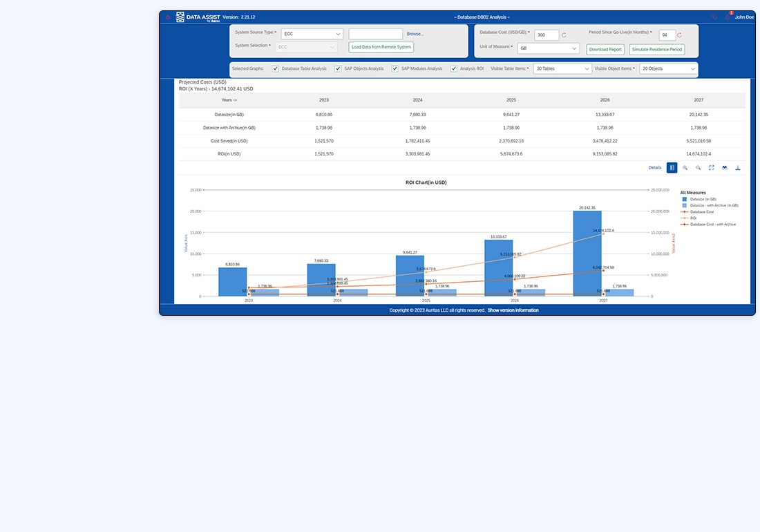This screenshot has height=532, width=760.
Task: Open the Unit of Measure dropdown
Action: (x=548, y=48)
